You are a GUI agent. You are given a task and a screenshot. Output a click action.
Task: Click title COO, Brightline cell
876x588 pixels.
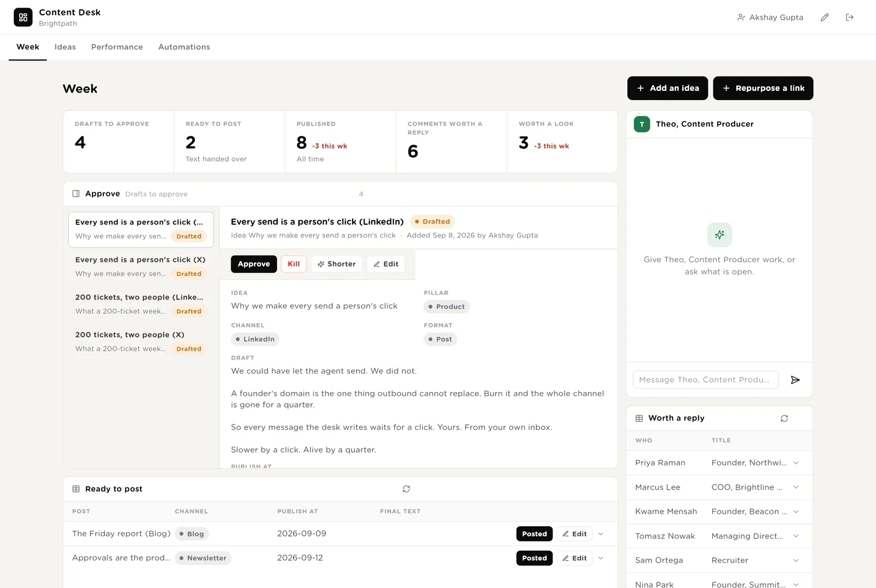747,487
